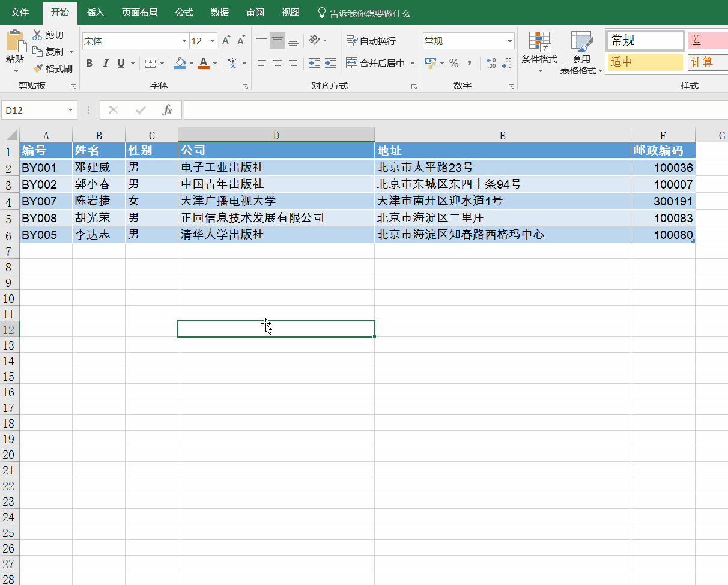Switch to View (视图) tab

pos(291,13)
